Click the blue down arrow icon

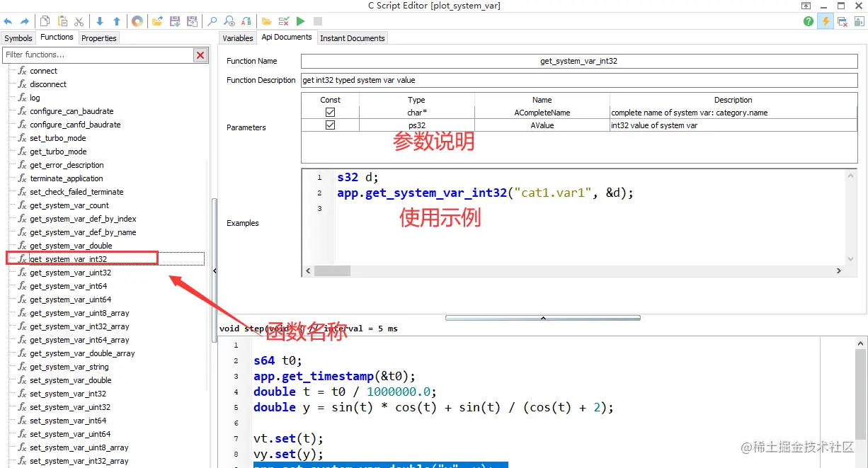coord(100,21)
